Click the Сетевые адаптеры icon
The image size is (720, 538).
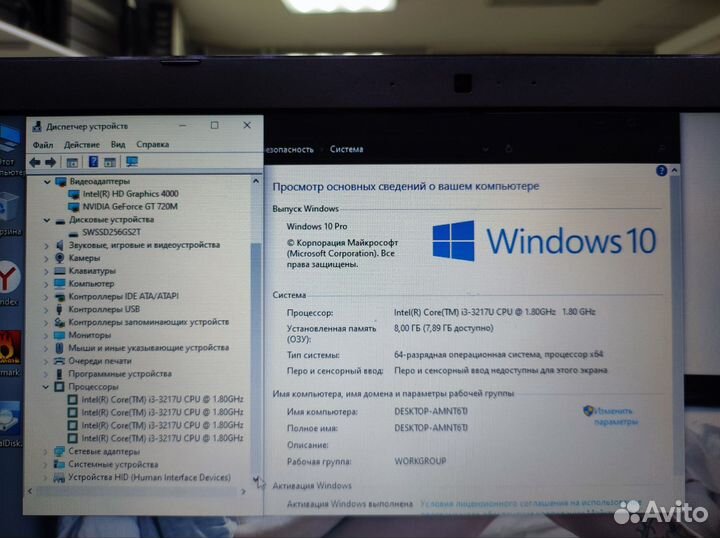coord(59,451)
